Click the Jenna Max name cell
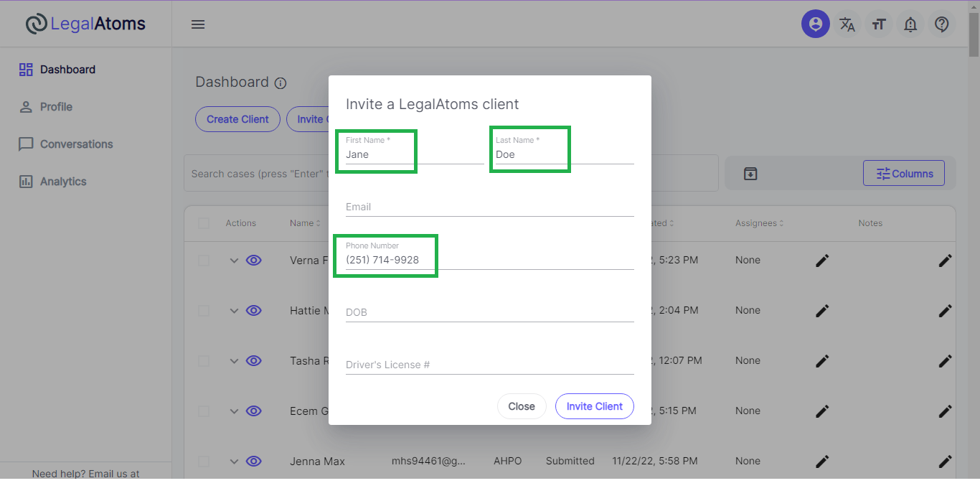980x501 pixels. [317, 462]
